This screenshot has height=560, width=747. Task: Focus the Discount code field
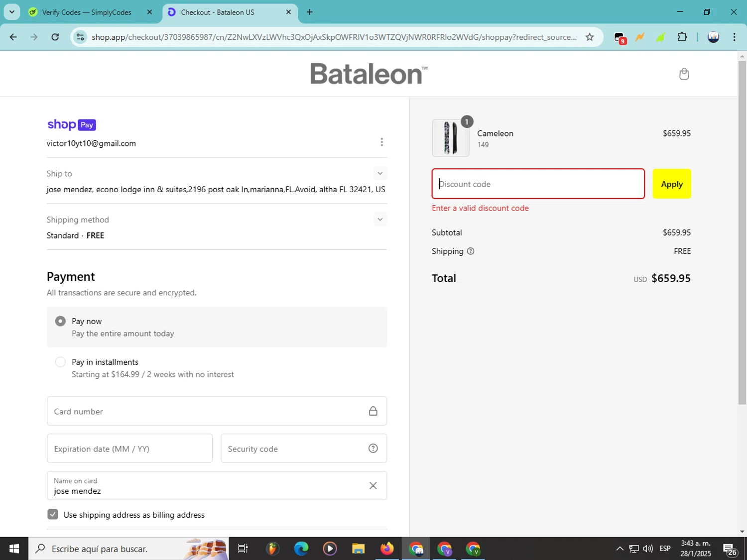coord(538,184)
